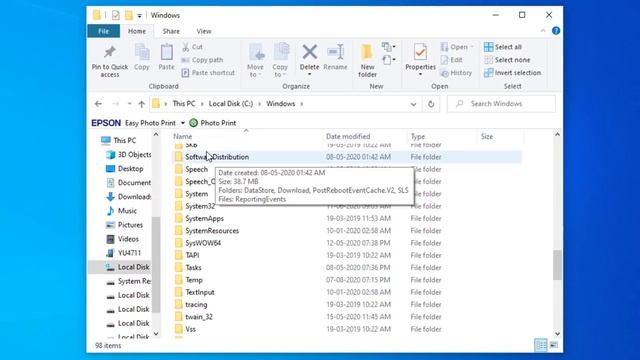Image resolution: width=640 pixels, height=360 pixels.
Task: Sort by the Name column header
Action: pos(182,136)
